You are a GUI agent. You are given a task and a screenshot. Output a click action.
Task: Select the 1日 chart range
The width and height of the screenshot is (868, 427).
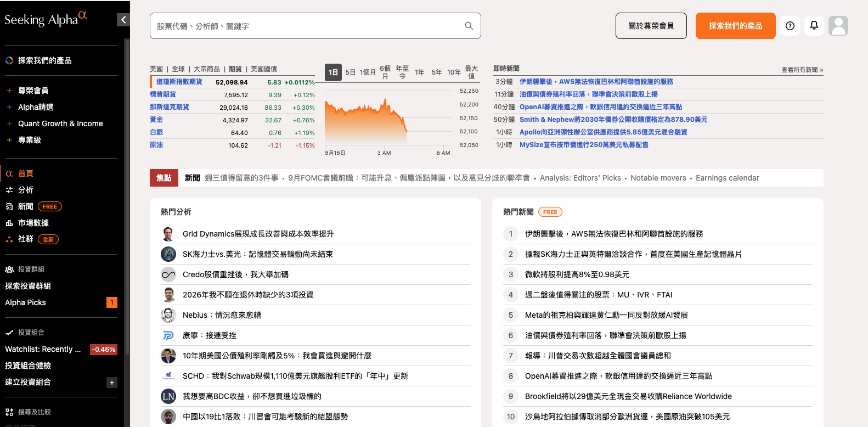pos(333,72)
